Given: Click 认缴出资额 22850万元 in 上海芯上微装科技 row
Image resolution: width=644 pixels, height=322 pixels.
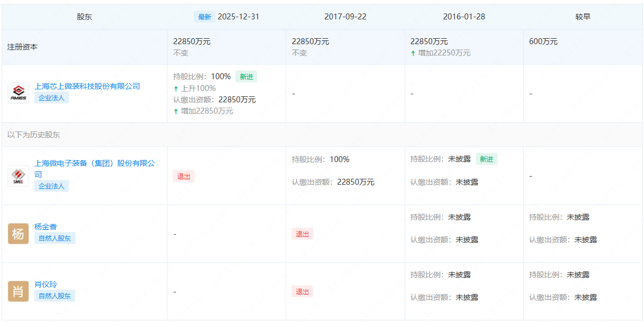Looking at the screenshot, I should coord(214,100).
